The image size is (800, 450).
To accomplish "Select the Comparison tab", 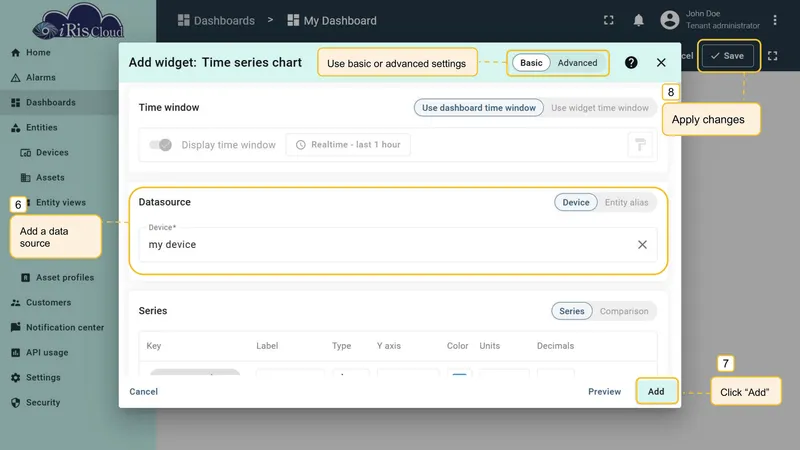I will 624,311.
